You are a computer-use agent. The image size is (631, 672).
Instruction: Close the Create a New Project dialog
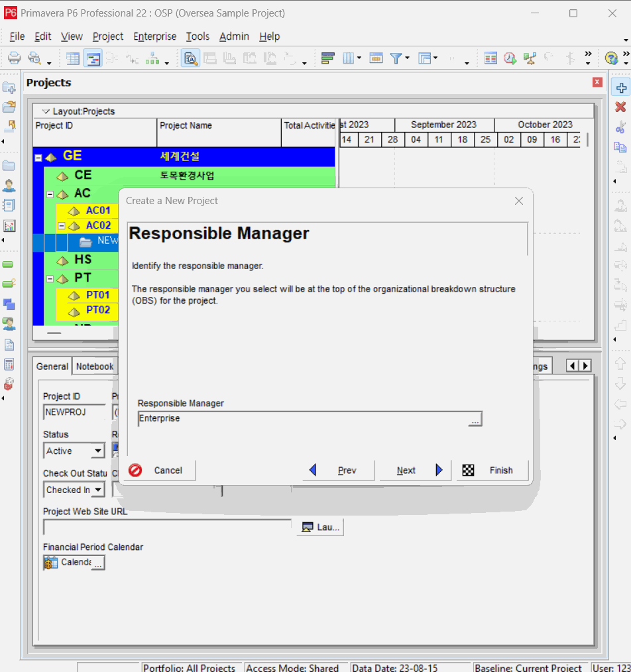tap(519, 201)
